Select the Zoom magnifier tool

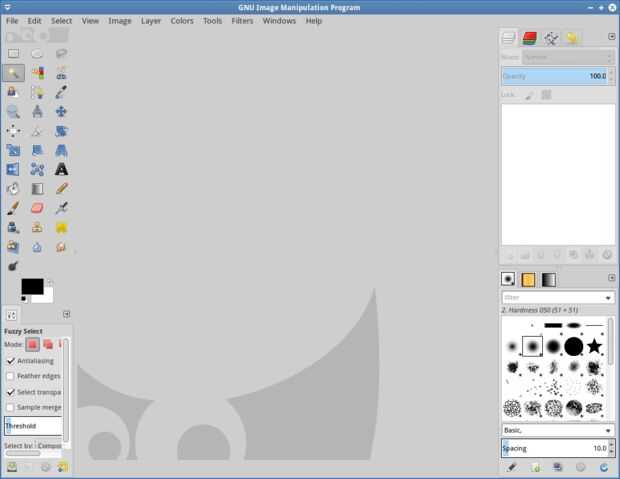(13, 112)
